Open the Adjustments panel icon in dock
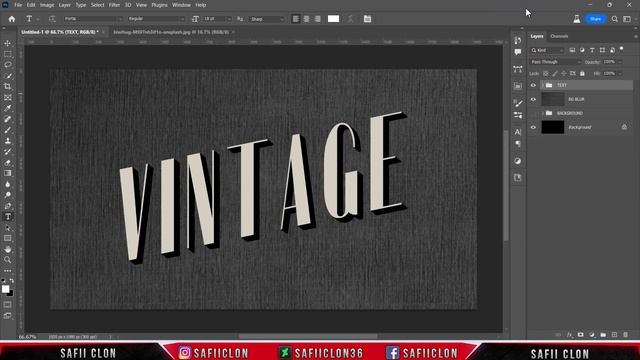The height and width of the screenshot is (360, 640). click(x=518, y=161)
